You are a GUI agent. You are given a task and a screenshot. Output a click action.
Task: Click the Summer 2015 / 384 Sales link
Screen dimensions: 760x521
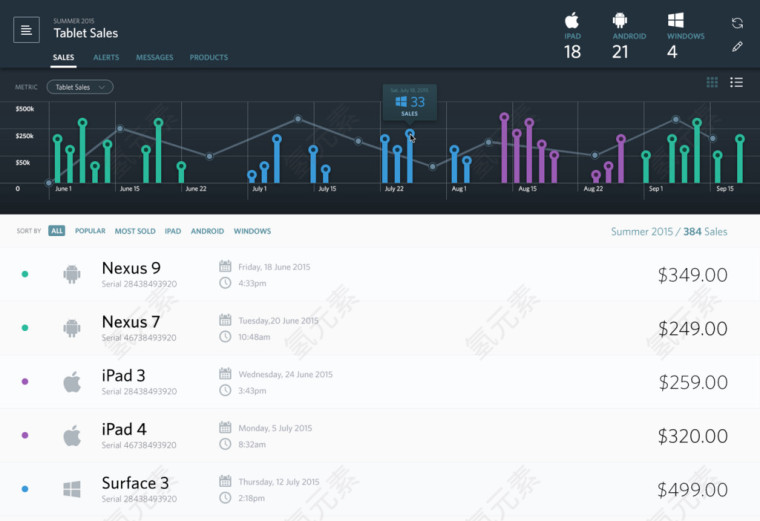669,232
